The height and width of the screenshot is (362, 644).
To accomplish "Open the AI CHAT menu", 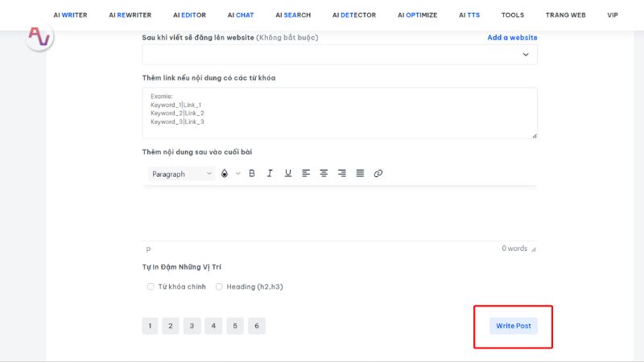I will tap(241, 15).
